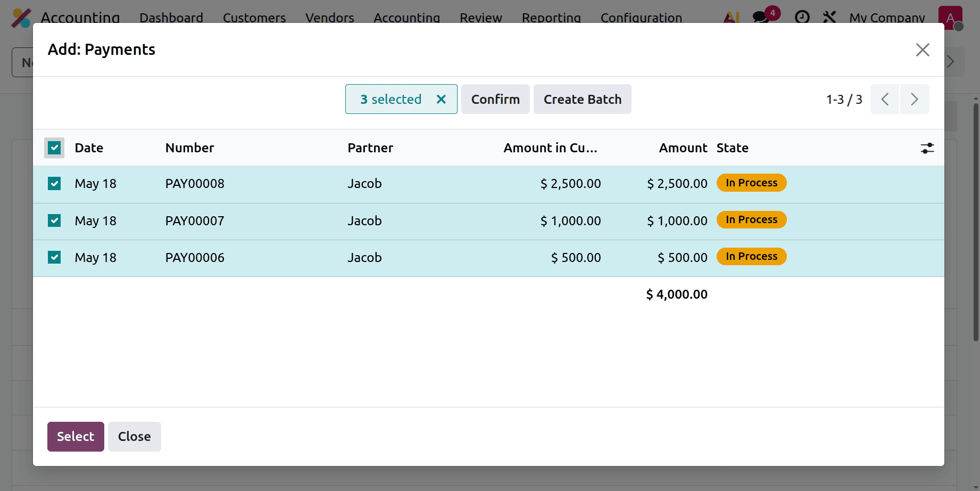Open the Dashboard menu
980x491 pixels.
click(x=171, y=18)
